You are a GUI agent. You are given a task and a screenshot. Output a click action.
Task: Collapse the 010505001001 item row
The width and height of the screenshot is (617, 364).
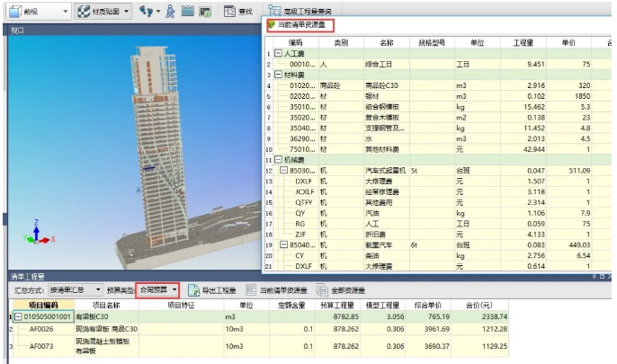coord(18,316)
